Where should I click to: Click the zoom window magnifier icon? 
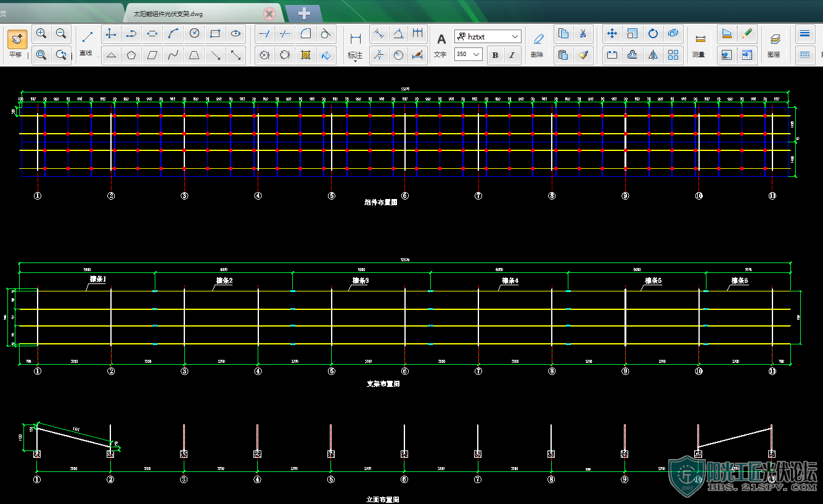[41, 55]
